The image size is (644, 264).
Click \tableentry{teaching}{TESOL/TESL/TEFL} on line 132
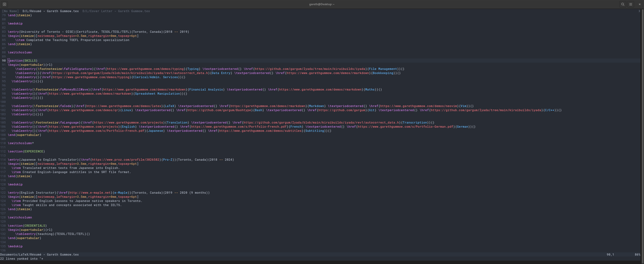click(53, 234)
